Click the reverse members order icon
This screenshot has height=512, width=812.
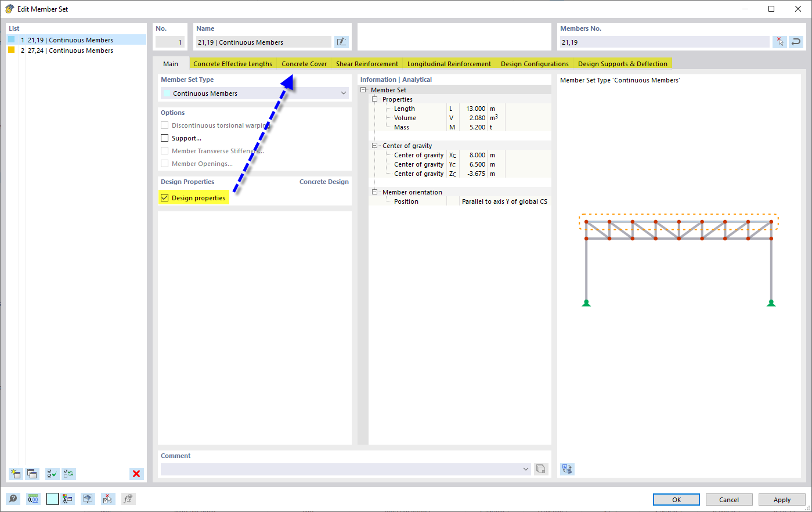click(796, 42)
